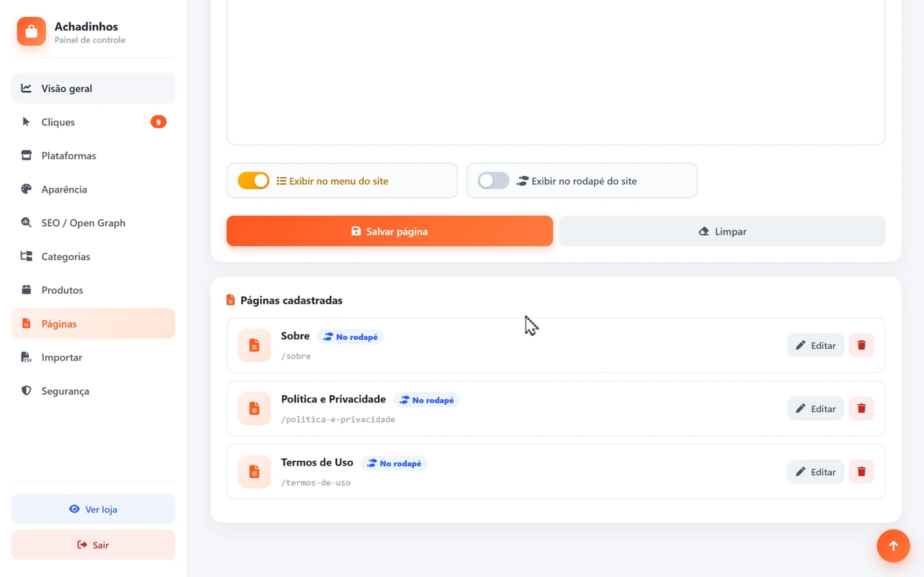This screenshot has width=924, height=577.
Task: Open the Produtos section
Action: (93, 290)
